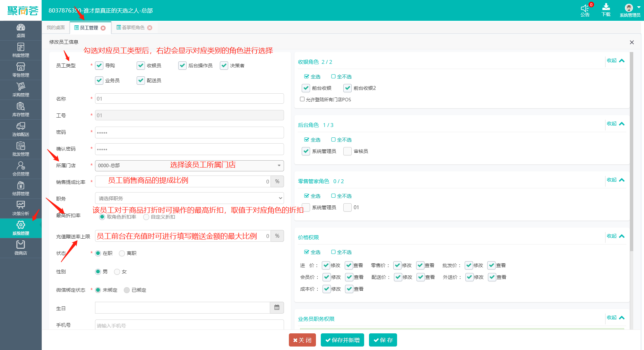Open 采购管理 in the sidebar
The image size is (644, 350).
pyautogui.click(x=21, y=90)
